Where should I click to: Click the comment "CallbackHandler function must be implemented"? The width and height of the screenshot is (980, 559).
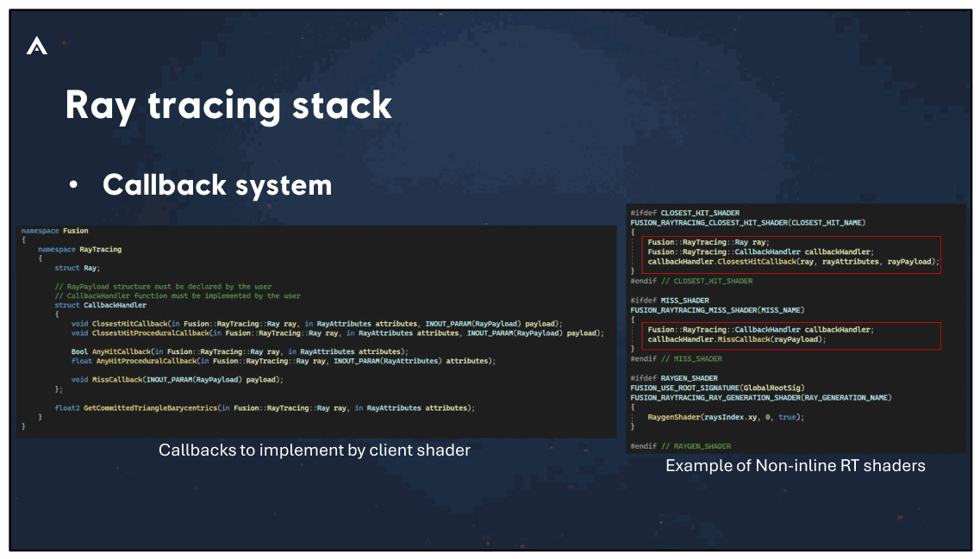click(x=178, y=296)
